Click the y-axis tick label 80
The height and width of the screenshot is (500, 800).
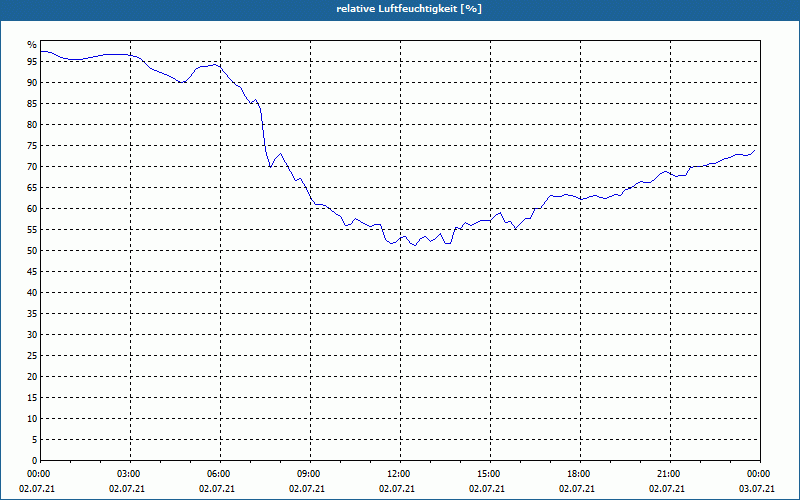(x=32, y=124)
